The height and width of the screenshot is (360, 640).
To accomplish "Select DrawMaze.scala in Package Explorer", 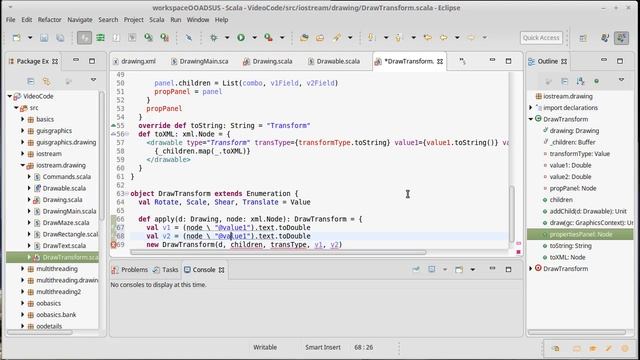I will coord(66,223).
